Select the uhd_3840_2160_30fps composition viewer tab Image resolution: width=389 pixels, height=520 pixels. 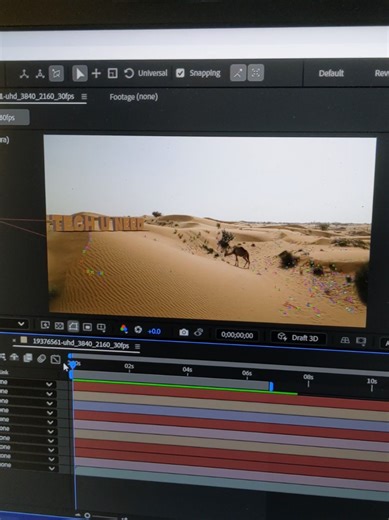[x=37, y=96]
